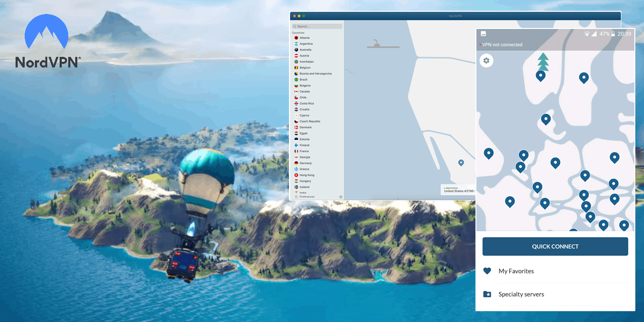Click the France flag icon
This screenshot has height=322, width=644.
tap(296, 151)
